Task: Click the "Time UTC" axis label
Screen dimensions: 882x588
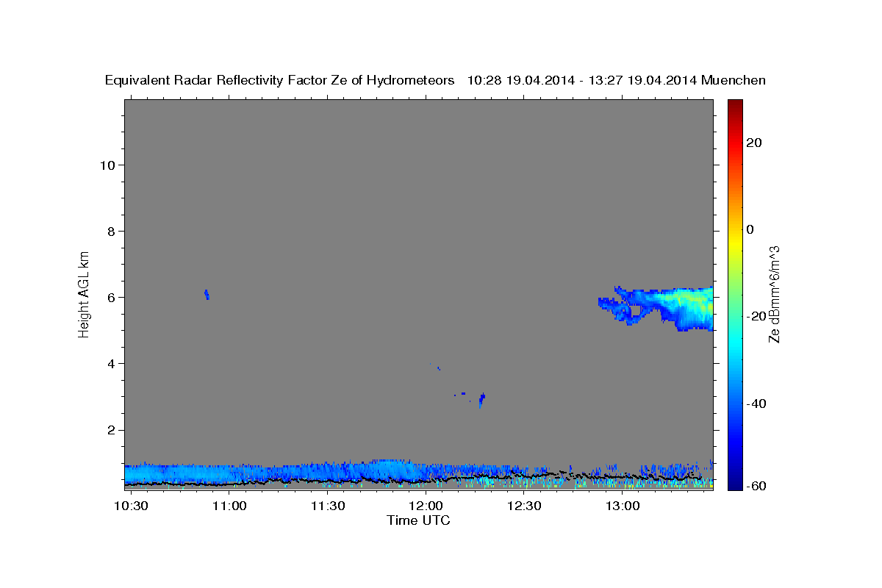Action: (418, 520)
